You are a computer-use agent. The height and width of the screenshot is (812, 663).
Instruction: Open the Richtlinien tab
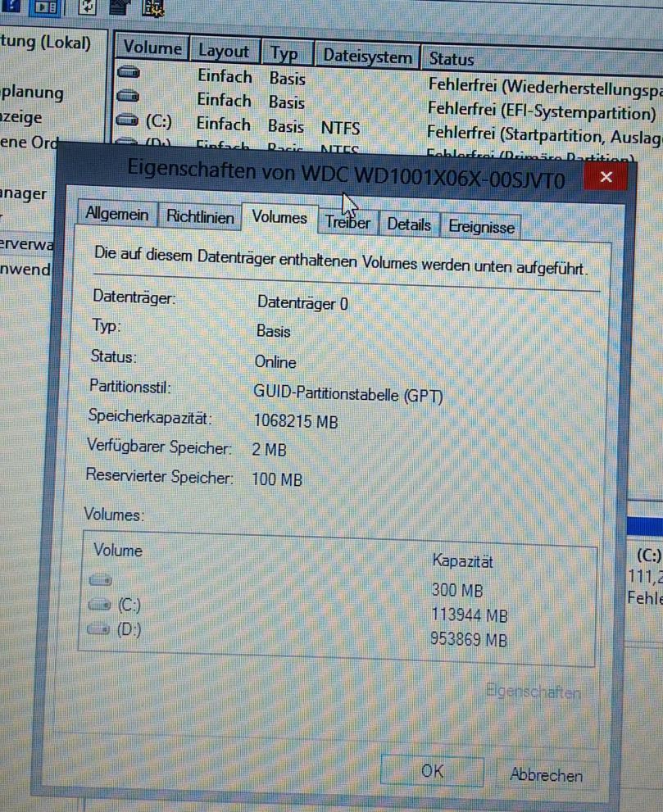[200, 216]
